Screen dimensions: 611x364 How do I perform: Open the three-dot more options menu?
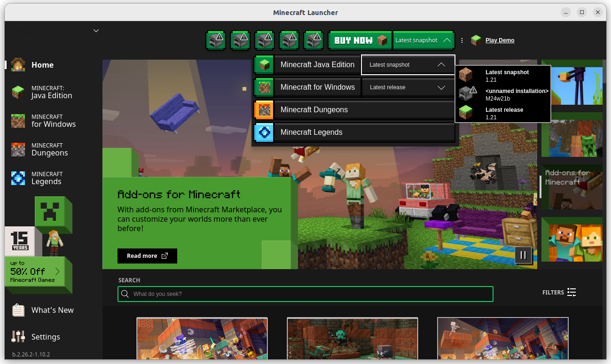pyautogui.click(x=462, y=40)
